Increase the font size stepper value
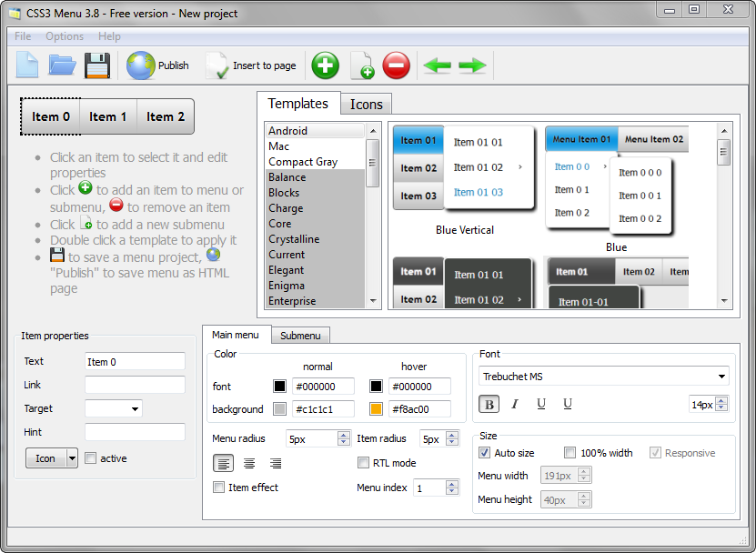Image resolution: width=756 pixels, height=553 pixels. [x=721, y=400]
